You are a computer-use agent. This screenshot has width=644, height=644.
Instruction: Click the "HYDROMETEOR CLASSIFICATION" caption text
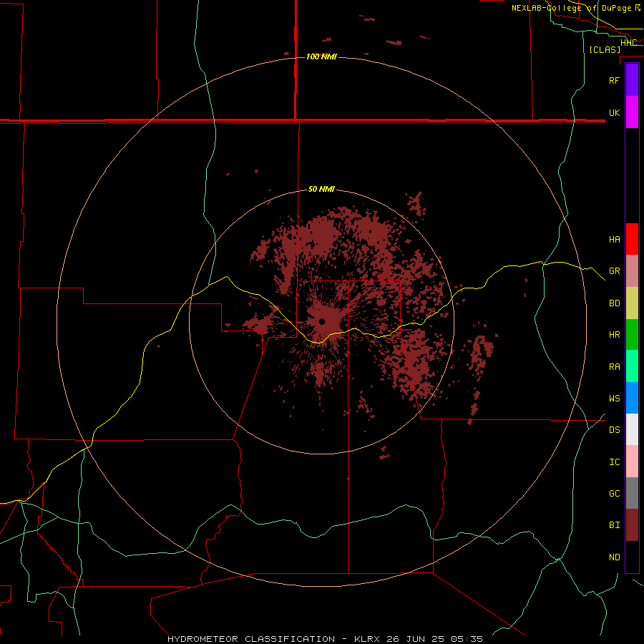[x=251, y=639]
